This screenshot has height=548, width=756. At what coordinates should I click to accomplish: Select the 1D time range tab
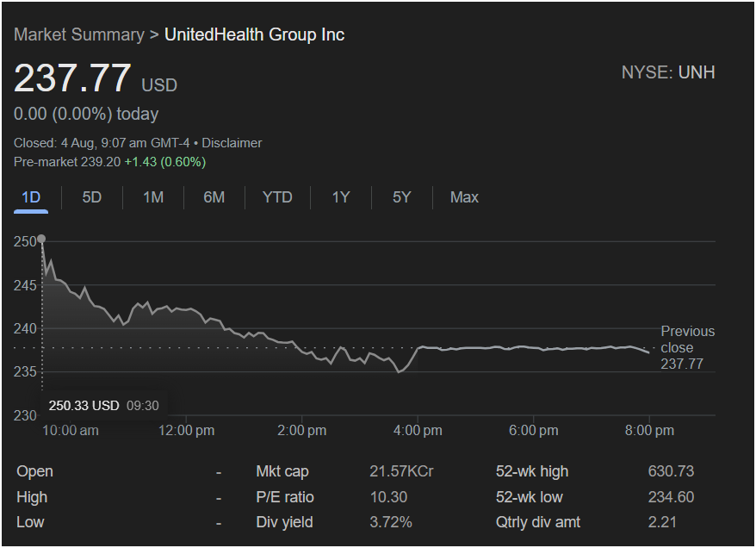tap(31, 198)
